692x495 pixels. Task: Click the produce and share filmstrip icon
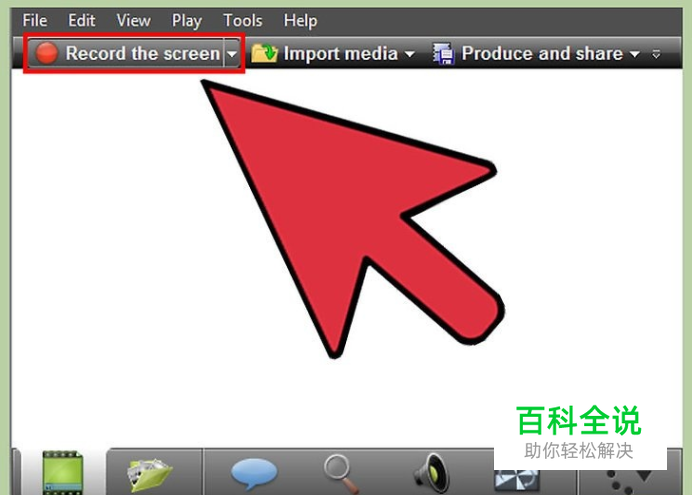443,54
